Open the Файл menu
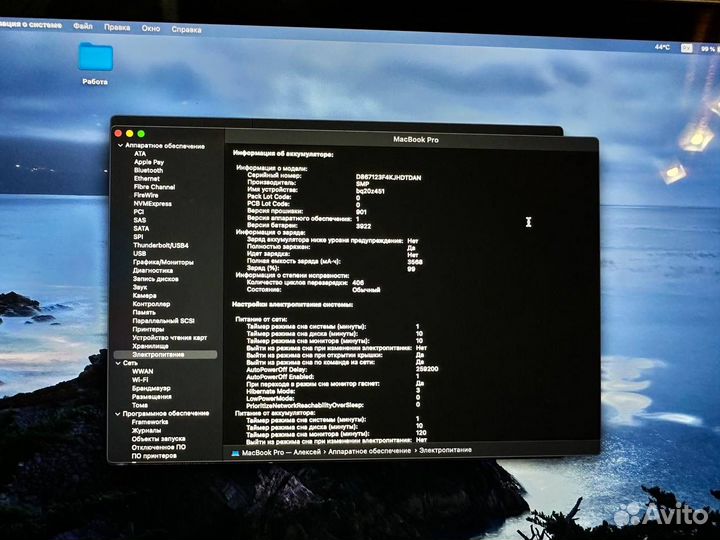 click(83, 26)
